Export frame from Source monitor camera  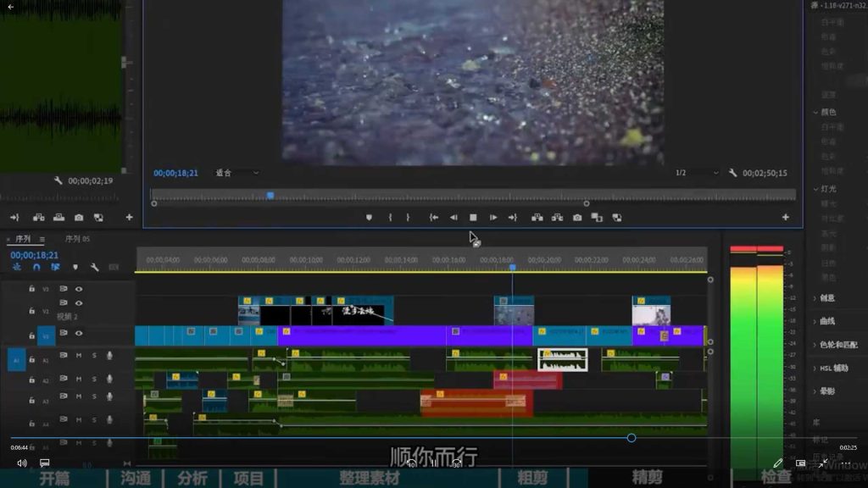[x=79, y=218]
